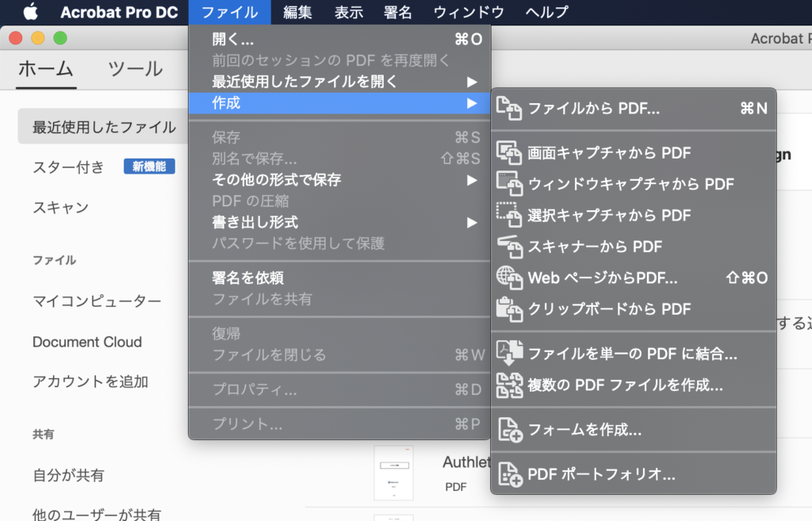
Task: Select 'ファイルを単一の PDF に結合...' entry
Action: [x=634, y=353]
